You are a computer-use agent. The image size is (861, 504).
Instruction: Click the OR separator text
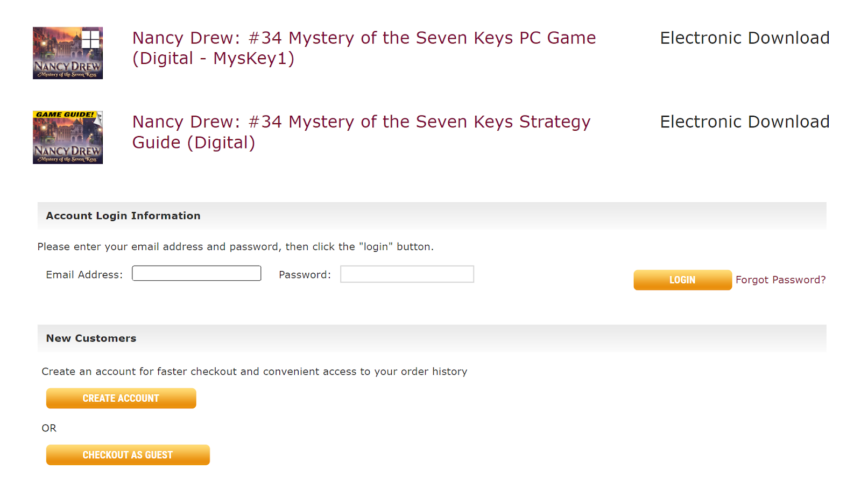(x=49, y=428)
